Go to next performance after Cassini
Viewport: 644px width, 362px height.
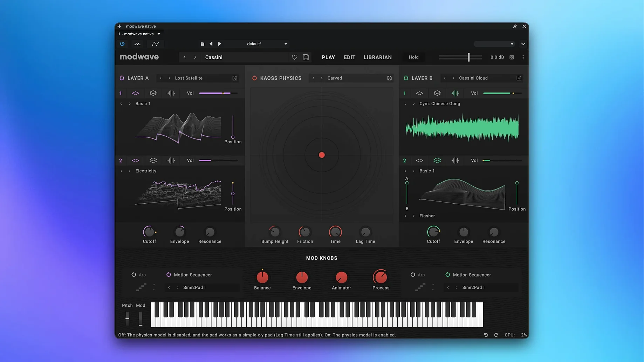coord(195,57)
